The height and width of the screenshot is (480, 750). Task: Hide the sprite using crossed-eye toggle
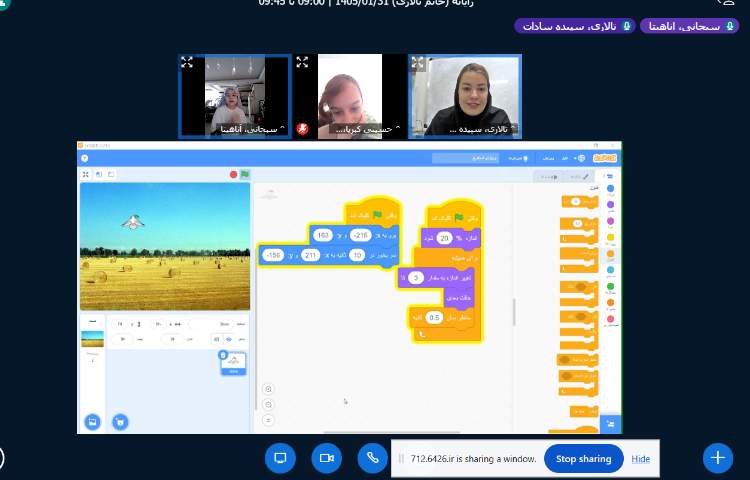[217, 339]
